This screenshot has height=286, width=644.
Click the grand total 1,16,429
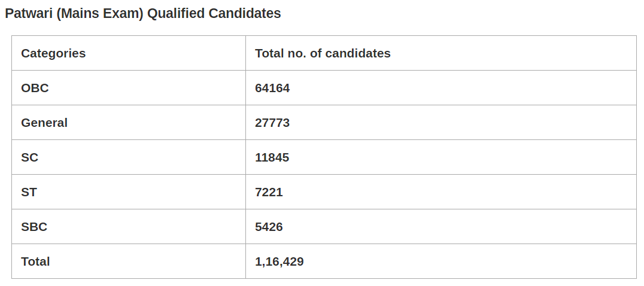point(280,261)
